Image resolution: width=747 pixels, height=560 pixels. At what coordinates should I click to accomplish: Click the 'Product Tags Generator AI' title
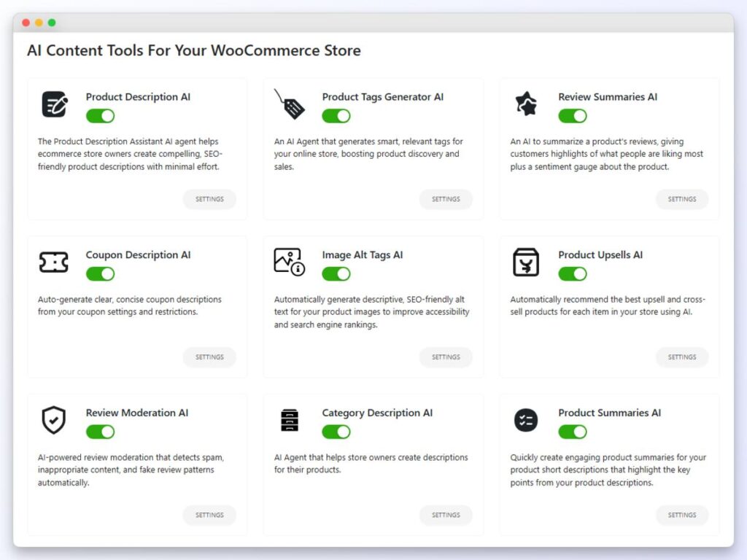[382, 97]
